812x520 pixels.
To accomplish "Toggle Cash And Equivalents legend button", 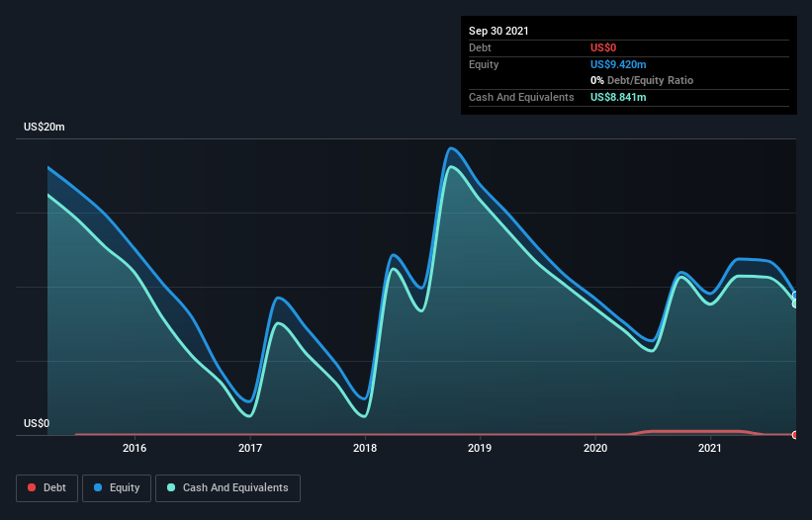I will click(227, 488).
